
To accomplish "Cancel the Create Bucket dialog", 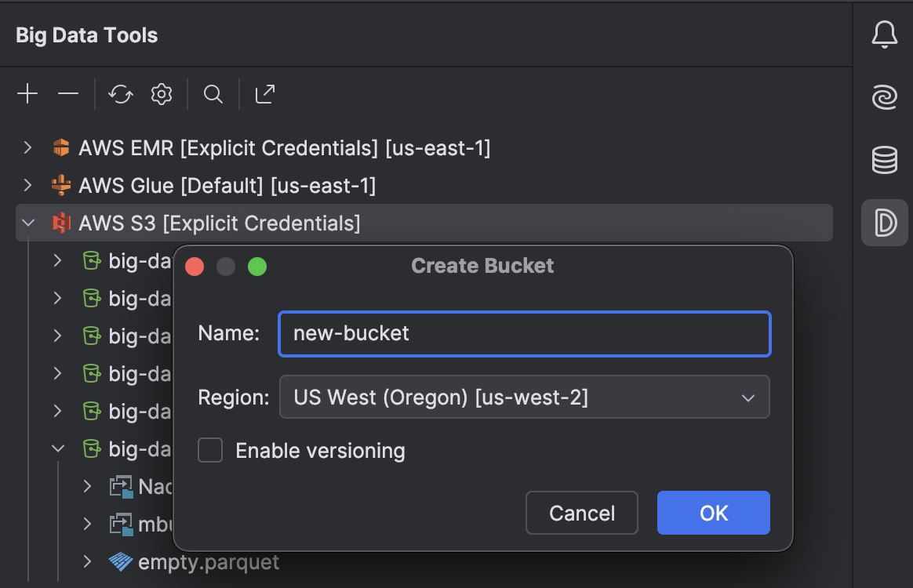I will pos(581,513).
